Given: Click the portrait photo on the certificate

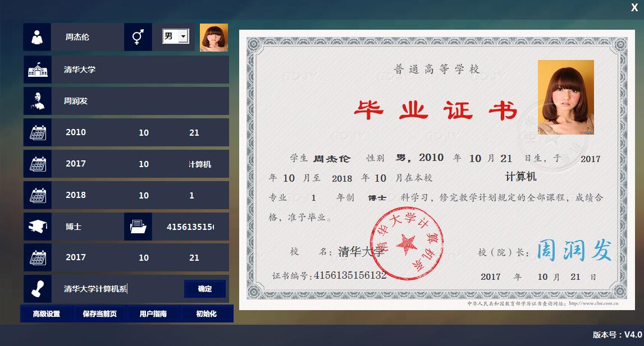Looking at the screenshot, I should pos(566,97).
